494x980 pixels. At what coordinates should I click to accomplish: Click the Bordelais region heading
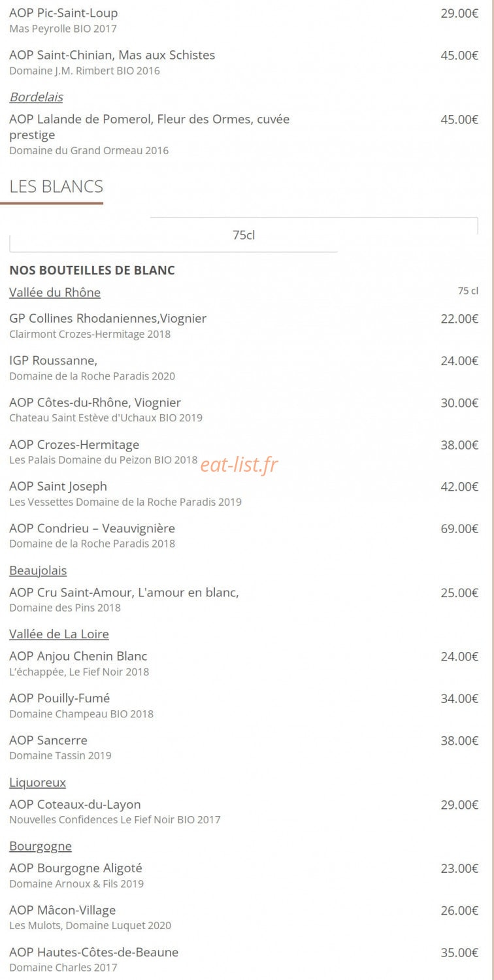pyautogui.click(x=36, y=97)
